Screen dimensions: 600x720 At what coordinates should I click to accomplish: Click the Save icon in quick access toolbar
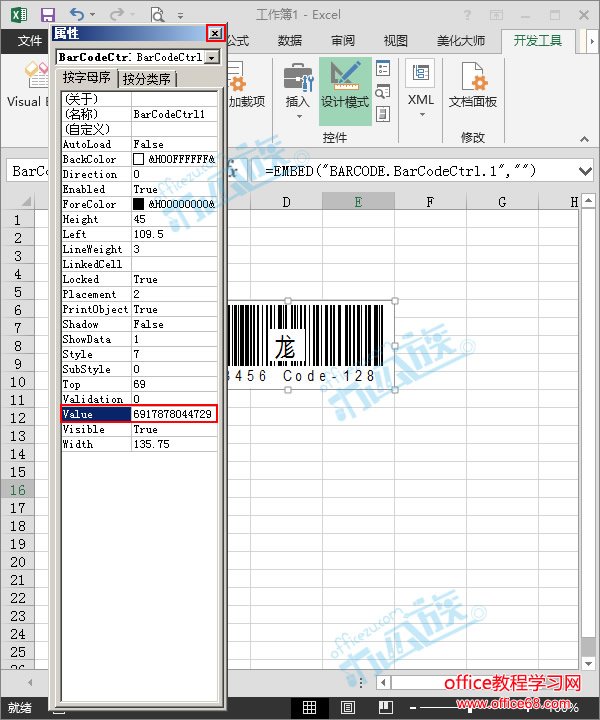47,15
